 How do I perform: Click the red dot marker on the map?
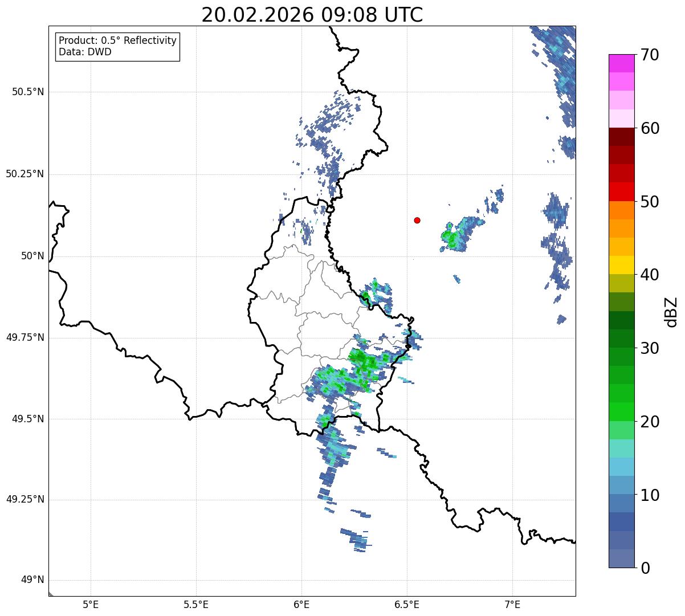[417, 220]
